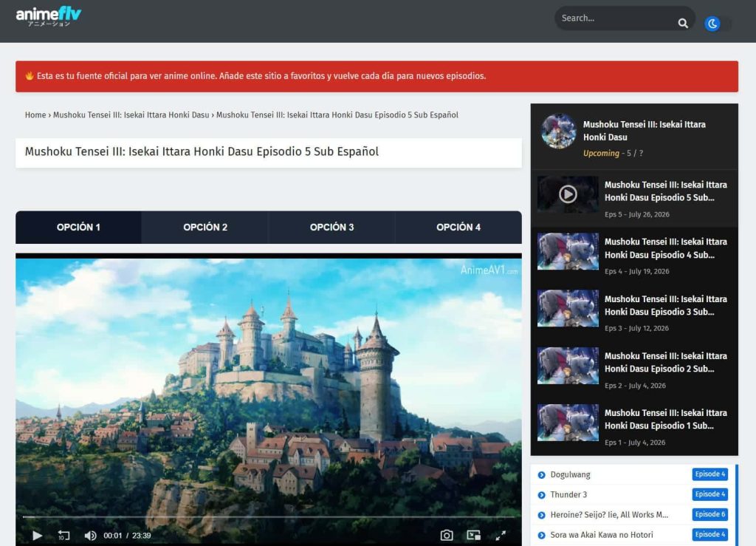The image size is (756, 546).
Task: Click the bullet icon beside Thunder 3
Action: (x=541, y=495)
